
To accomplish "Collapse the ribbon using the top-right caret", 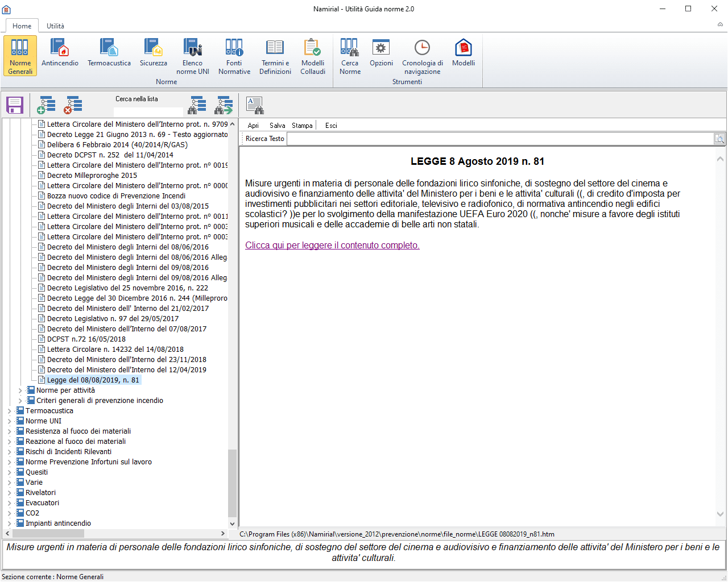I will pyautogui.click(x=720, y=25).
